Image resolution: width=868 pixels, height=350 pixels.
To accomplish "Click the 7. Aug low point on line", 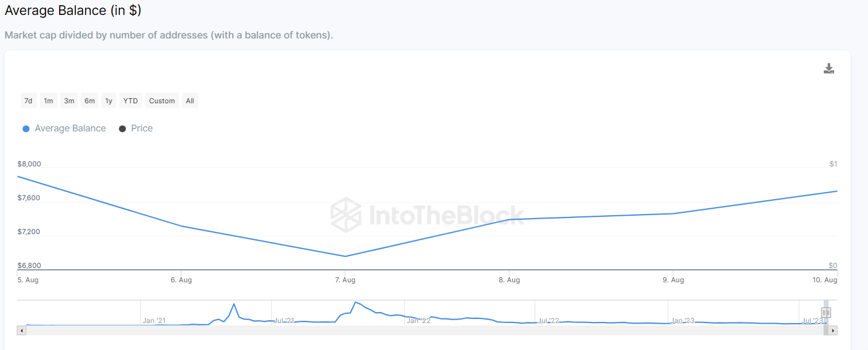I will coord(345,256).
